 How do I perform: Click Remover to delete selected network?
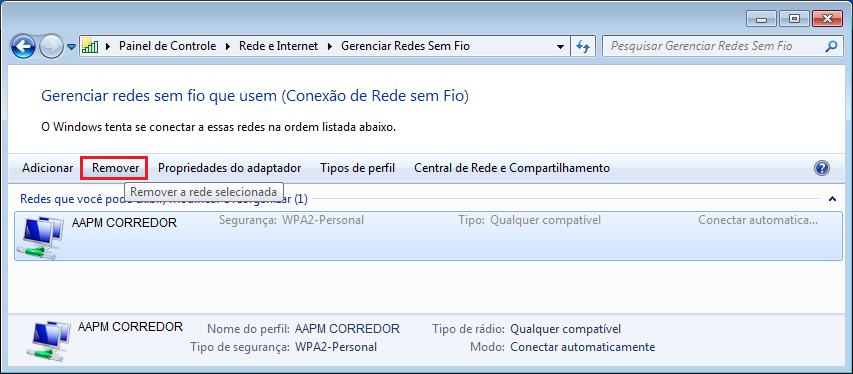point(115,168)
